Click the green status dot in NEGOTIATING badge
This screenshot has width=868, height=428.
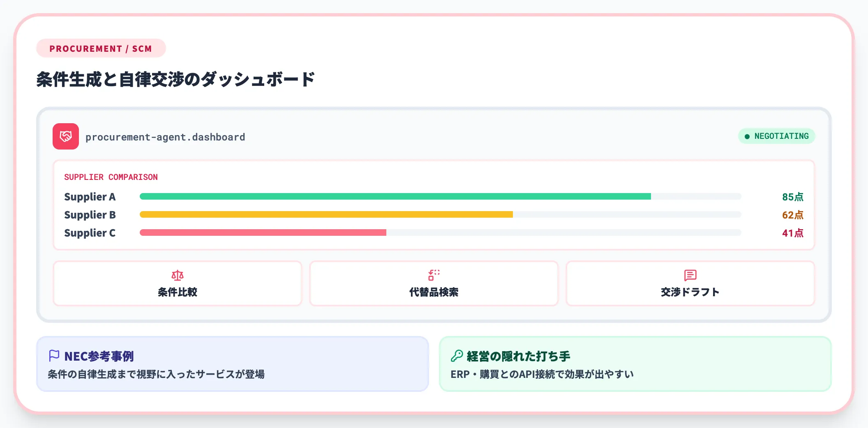pyautogui.click(x=747, y=136)
